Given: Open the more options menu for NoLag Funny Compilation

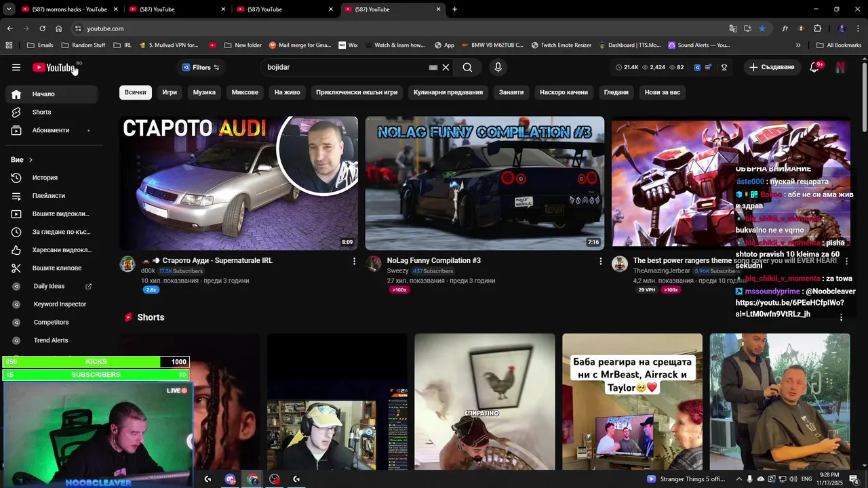Looking at the screenshot, I should pos(600,261).
